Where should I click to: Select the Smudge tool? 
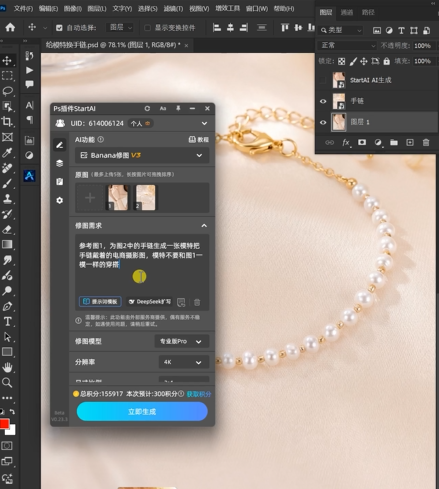pos(7,260)
